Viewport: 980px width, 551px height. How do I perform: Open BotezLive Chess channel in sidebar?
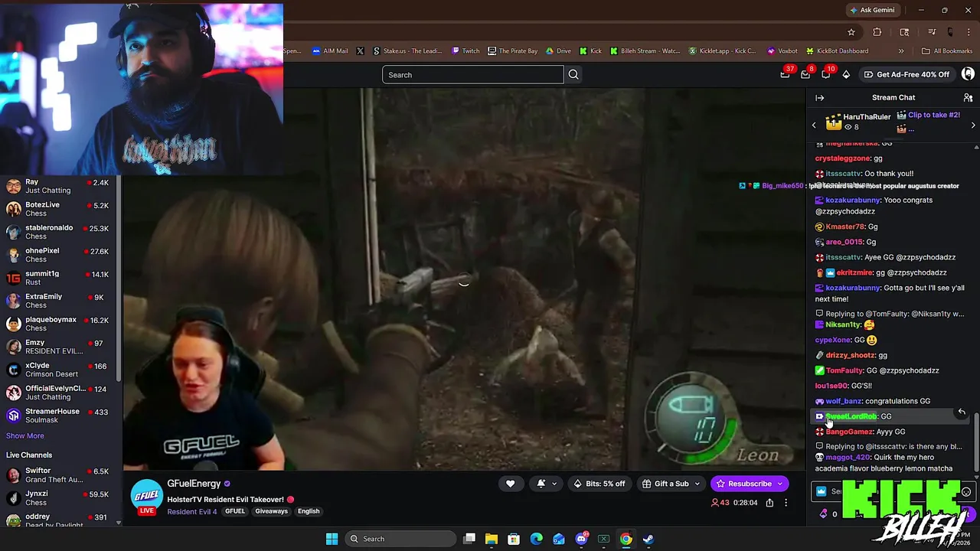[58, 209]
